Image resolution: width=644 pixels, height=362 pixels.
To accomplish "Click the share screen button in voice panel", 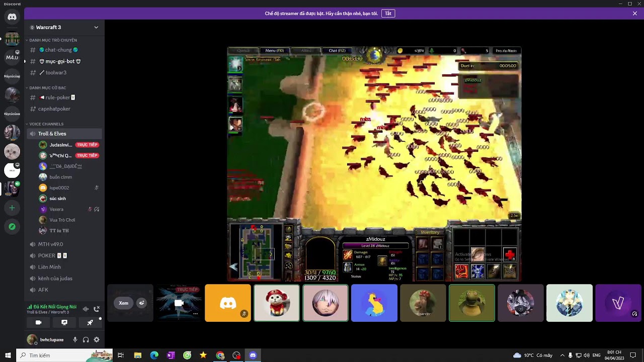I will [64, 322].
